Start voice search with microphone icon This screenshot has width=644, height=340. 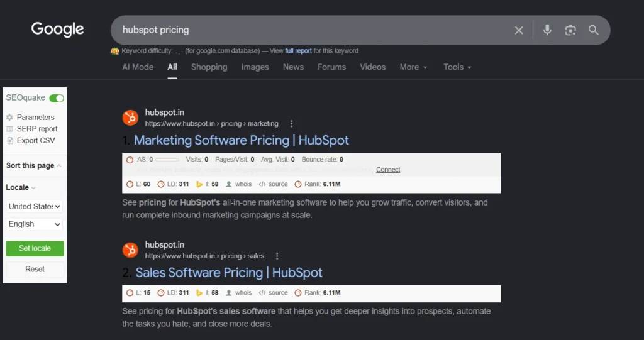point(547,30)
